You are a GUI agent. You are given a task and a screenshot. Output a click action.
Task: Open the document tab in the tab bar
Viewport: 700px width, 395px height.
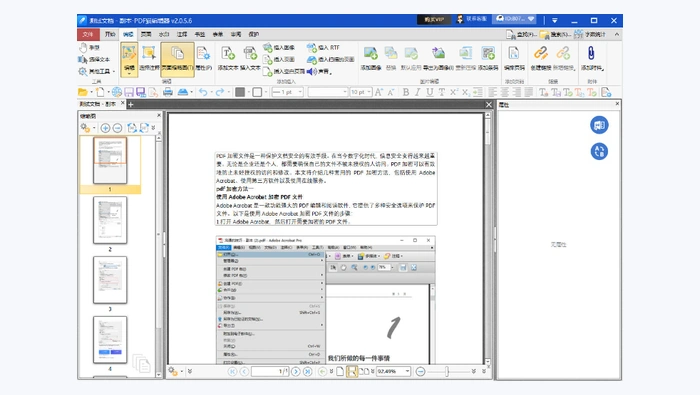tap(98, 104)
